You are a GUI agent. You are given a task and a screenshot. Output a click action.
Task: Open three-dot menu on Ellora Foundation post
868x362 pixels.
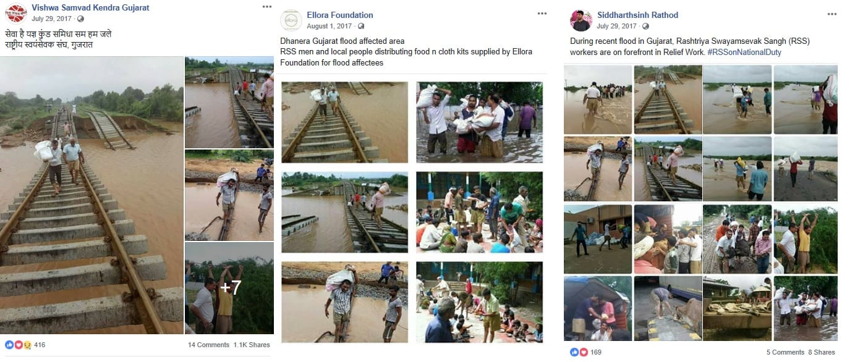[x=542, y=14]
